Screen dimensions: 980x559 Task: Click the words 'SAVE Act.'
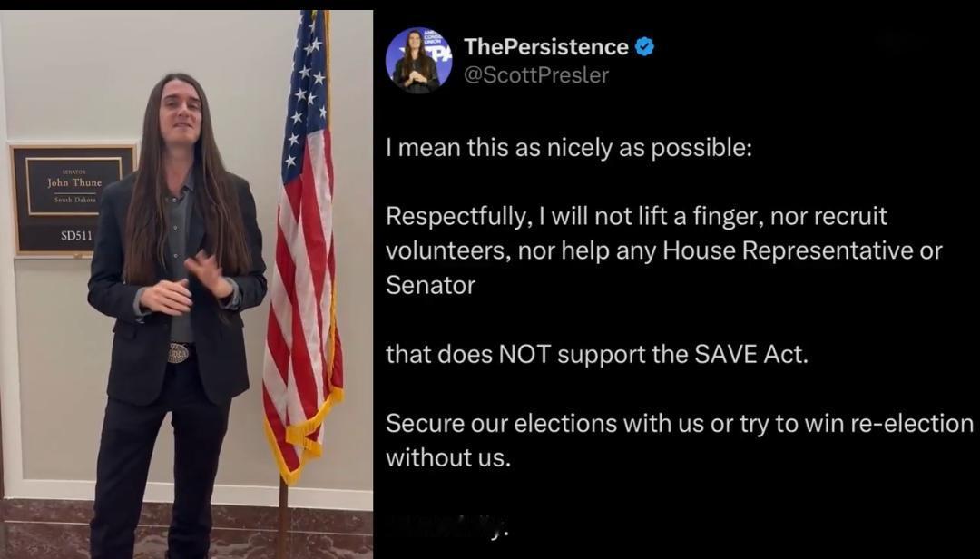(x=751, y=355)
